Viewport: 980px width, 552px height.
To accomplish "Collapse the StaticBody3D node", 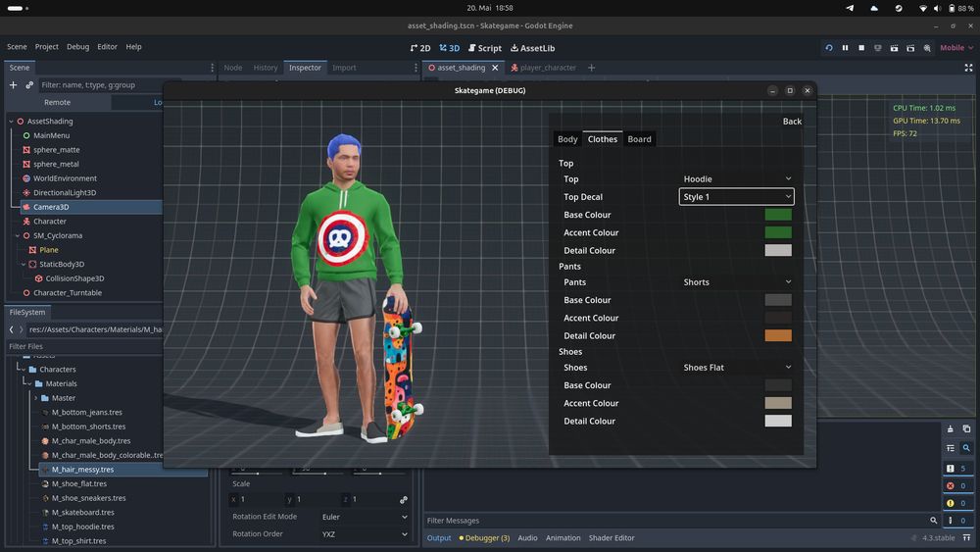I will 24,265.
